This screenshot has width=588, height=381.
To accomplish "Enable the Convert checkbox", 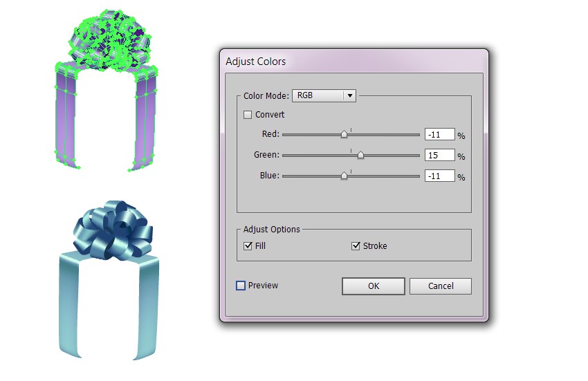I will tap(248, 115).
